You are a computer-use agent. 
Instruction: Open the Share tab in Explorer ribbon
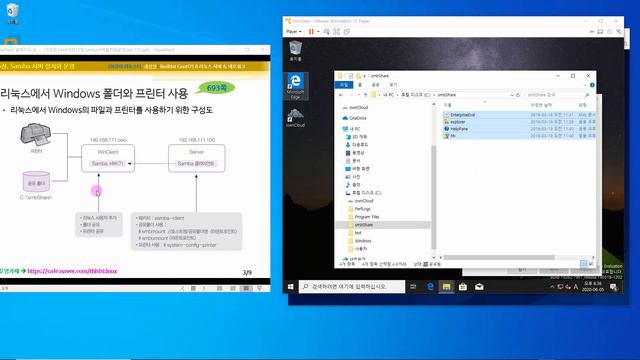point(376,84)
